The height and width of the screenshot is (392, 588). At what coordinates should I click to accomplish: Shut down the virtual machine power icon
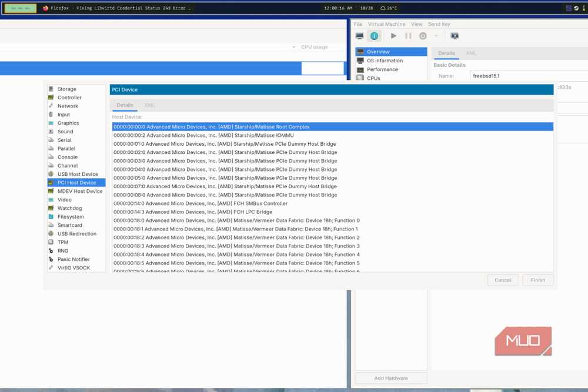click(x=423, y=36)
